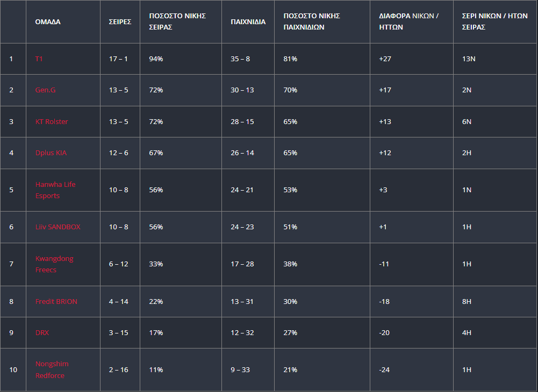The image size is (538, 392).
Task: Click T1's 17 – 1 series record cell
Action: [x=120, y=59]
